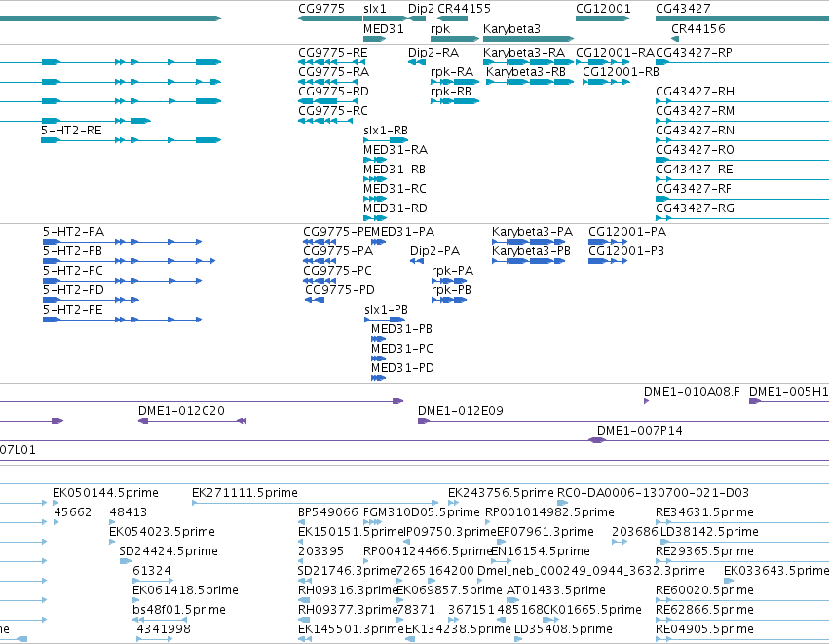The height and width of the screenshot is (644, 829).
Task: Click transcript 5-HT2-RE label
Action: pyautogui.click(x=71, y=131)
